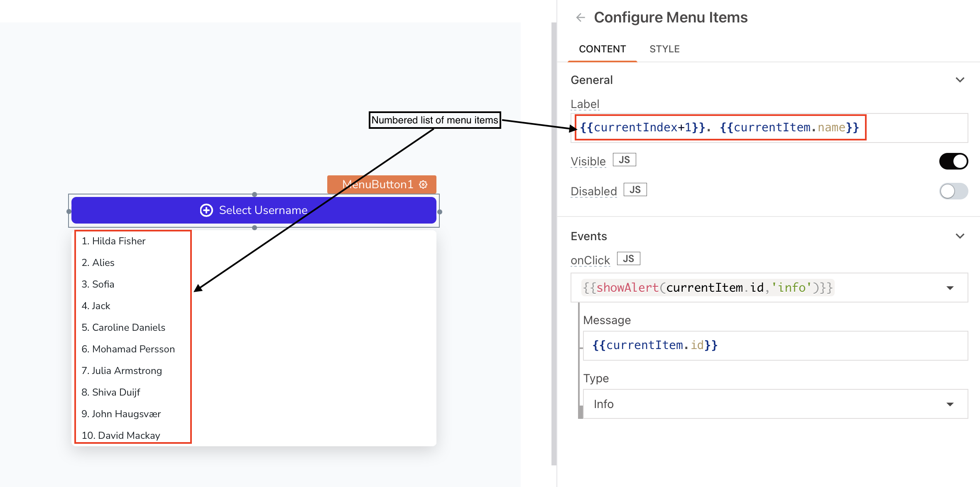Open the onClick action dropdown
Viewport: 980px width, 487px height.
(950, 288)
